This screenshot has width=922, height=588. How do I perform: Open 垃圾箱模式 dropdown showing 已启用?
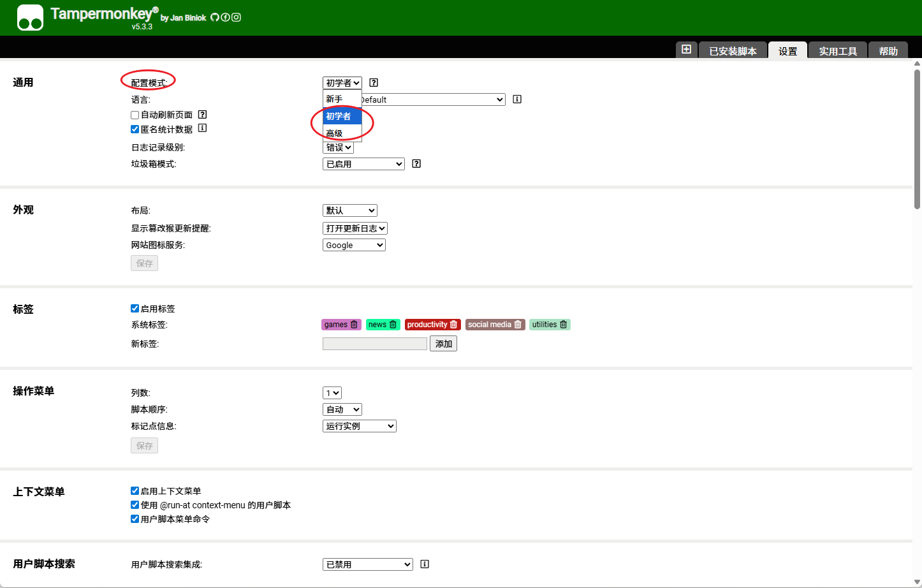(363, 164)
